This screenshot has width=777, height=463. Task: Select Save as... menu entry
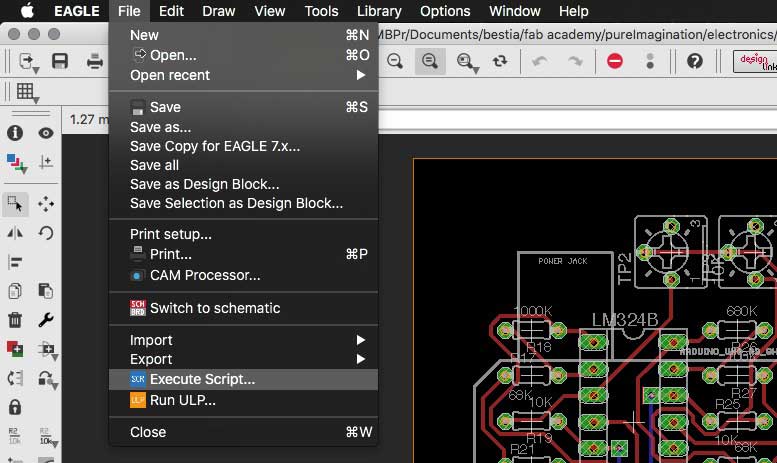click(x=243, y=127)
